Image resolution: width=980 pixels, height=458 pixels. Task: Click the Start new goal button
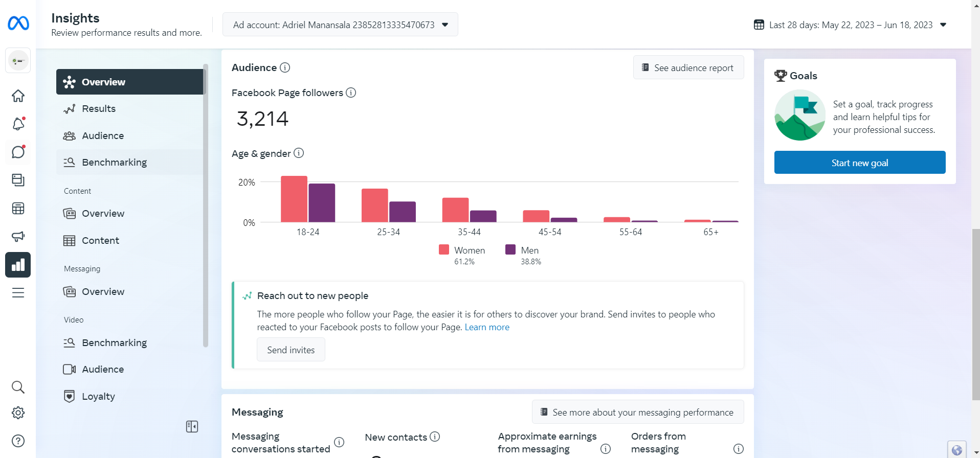(x=859, y=163)
